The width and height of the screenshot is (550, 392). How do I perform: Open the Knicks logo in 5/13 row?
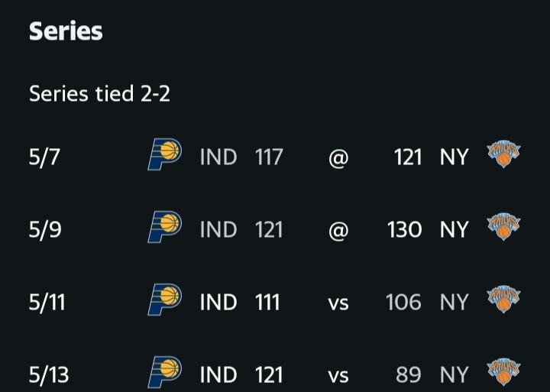503,372
